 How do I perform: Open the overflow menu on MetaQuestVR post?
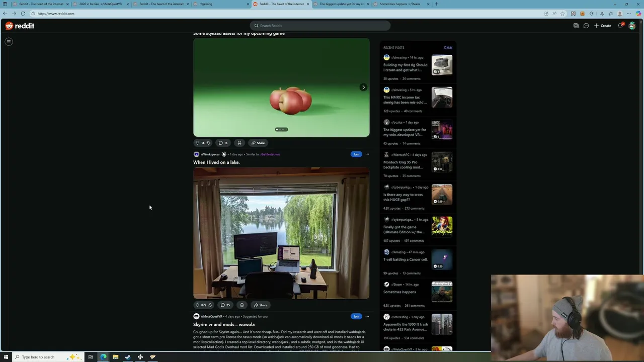click(x=367, y=317)
